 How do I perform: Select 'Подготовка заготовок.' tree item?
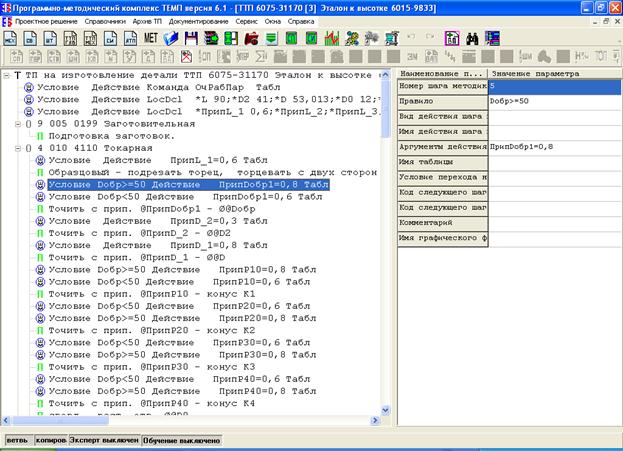[110, 136]
